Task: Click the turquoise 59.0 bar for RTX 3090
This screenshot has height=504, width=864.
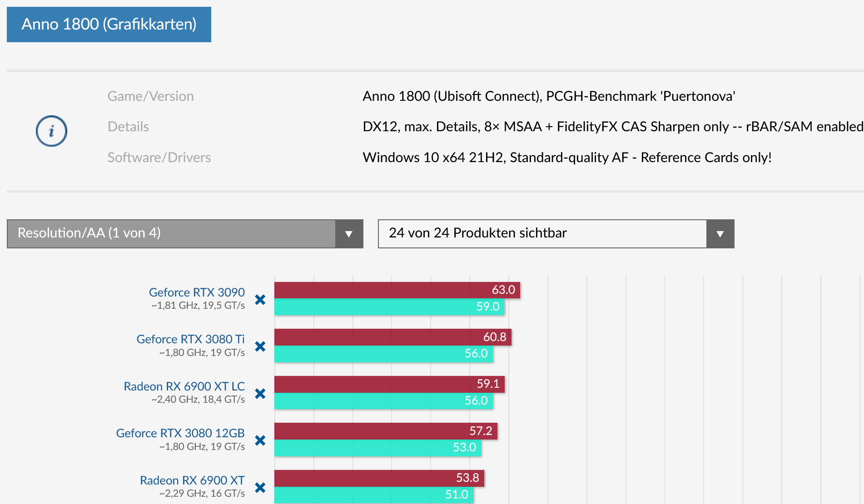Action: pos(389,307)
